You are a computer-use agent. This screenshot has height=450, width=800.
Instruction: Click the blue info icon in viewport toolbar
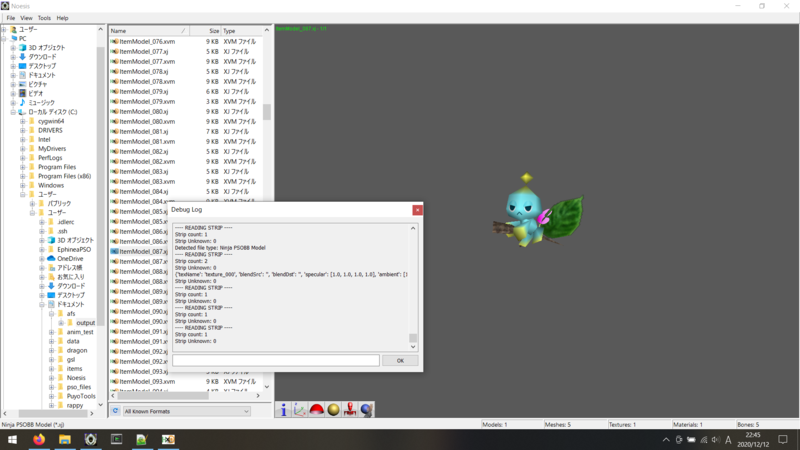pyautogui.click(x=283, y=410)
